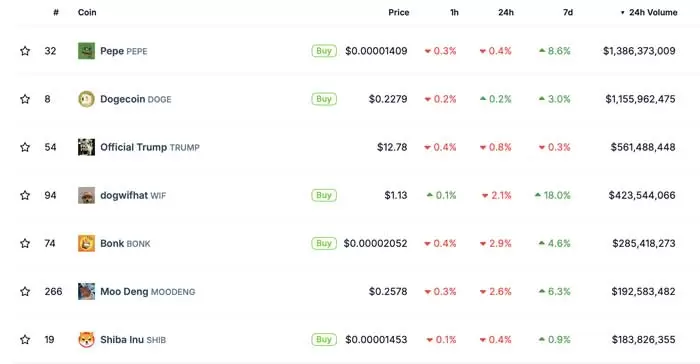700x364 pixels.
Task: Favorite Pepe with the star icon
Action: pos(25,51)
